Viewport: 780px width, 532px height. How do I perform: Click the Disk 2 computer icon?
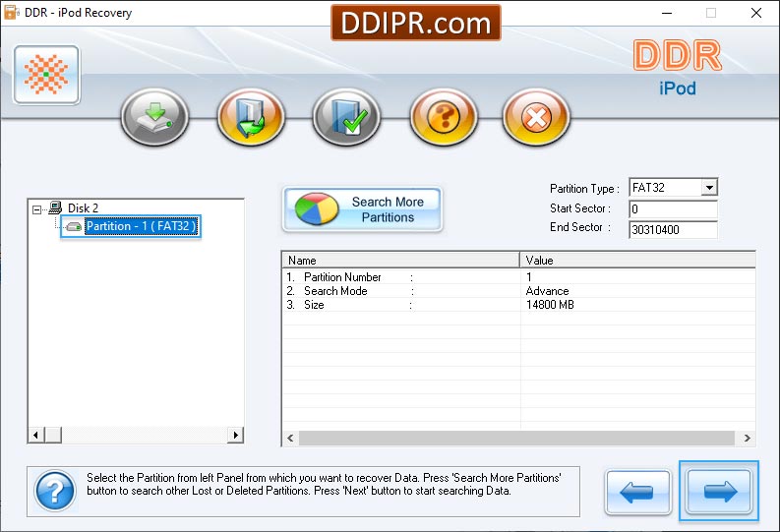pyautogui.click(x=55, y=207)
